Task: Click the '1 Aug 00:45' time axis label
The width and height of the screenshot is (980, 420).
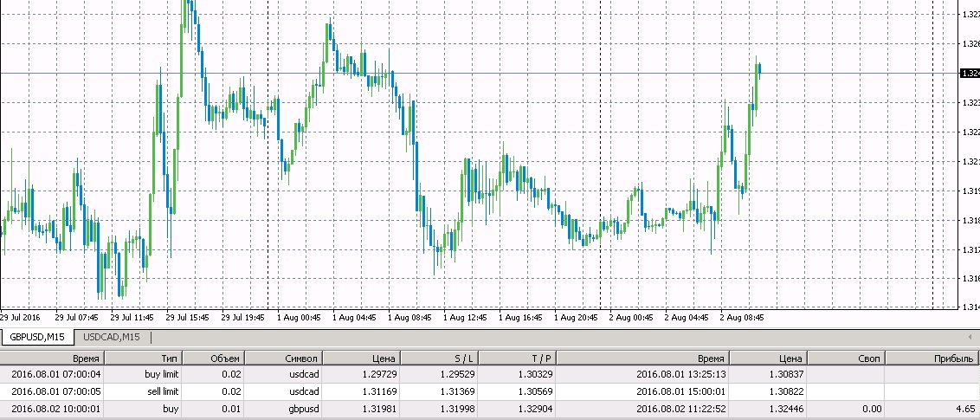Action: pyautogui.click(x=299, y=318)
